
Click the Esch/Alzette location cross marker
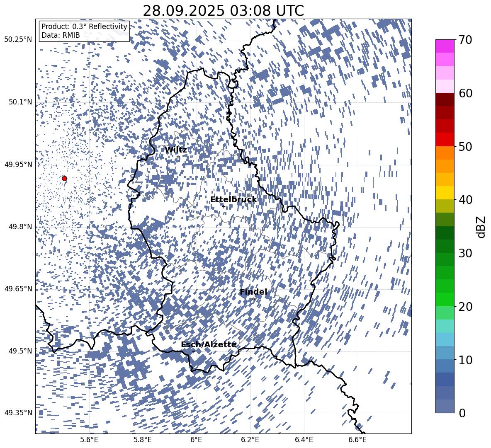194,351
